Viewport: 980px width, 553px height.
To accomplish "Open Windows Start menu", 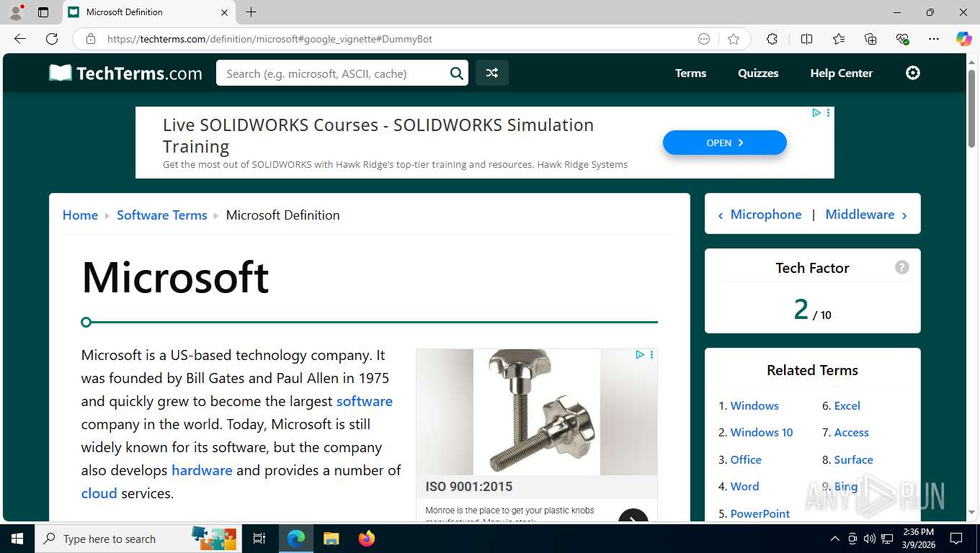I will pos(17,539).
